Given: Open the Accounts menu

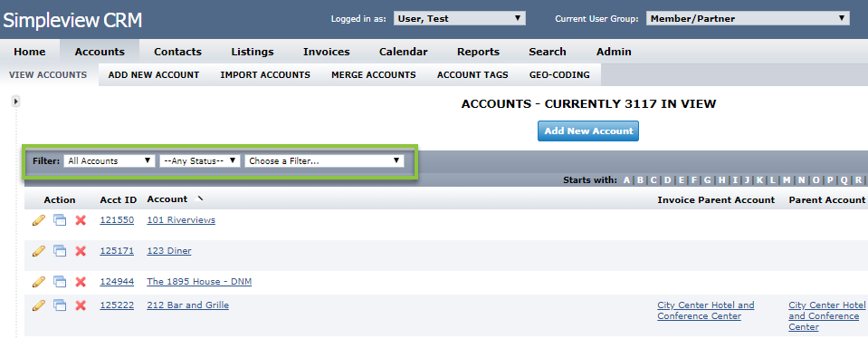Looking at the screenshot, I should 100,52.
